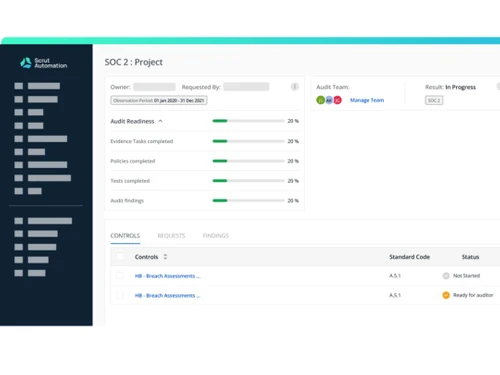
Task: Click the Requested By name field
Action: tap(246, 87)
